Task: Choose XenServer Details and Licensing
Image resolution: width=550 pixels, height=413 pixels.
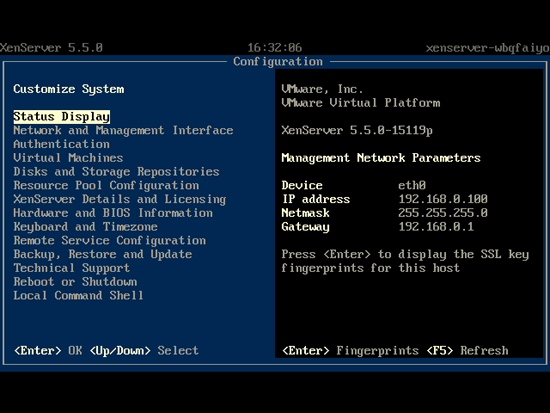Action: [120, 199]
